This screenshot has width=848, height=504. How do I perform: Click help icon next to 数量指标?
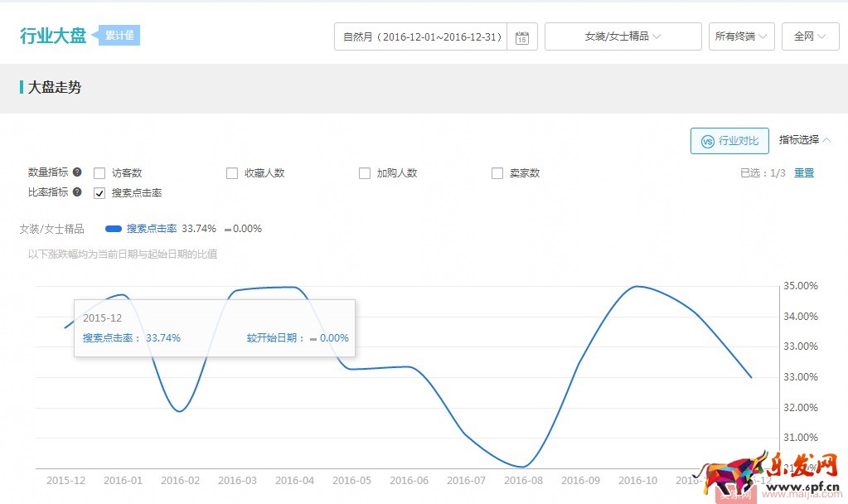pos(77,172)
